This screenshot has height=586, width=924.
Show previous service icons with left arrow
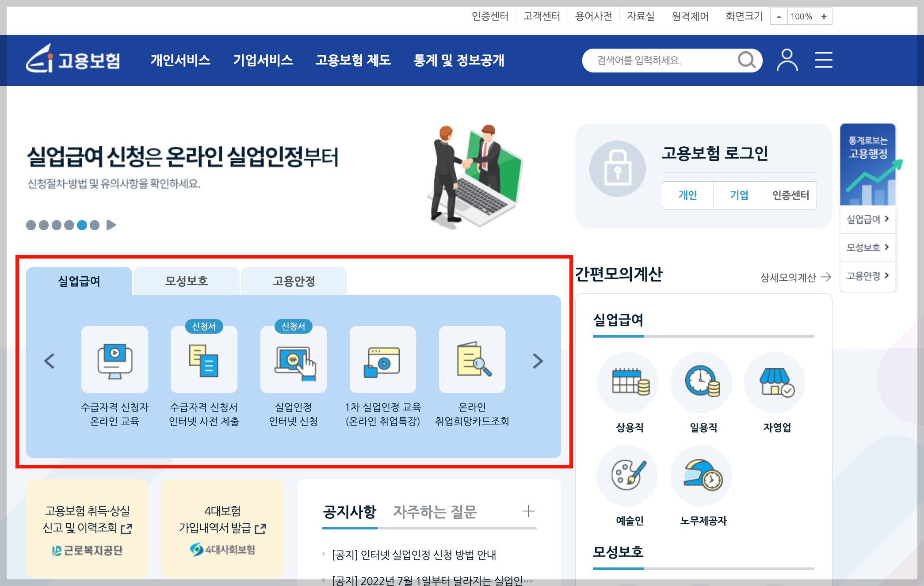tap(49, 361)
